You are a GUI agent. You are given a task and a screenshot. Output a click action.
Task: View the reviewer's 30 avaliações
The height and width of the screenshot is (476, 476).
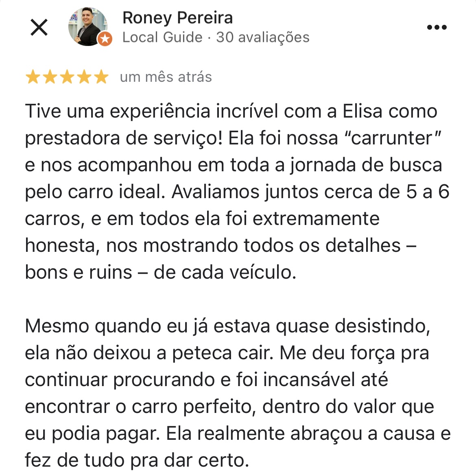pyautogui.click(x=262, y=37)
